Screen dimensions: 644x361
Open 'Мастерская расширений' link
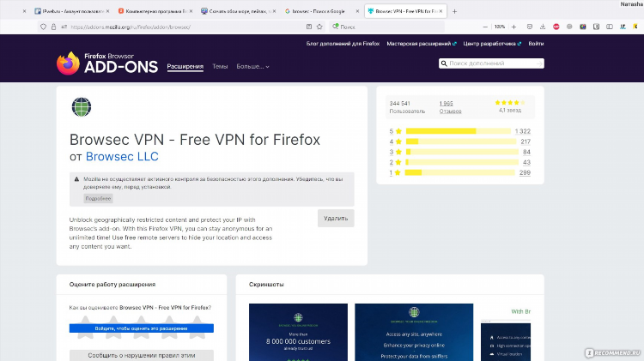click(422, 44)
